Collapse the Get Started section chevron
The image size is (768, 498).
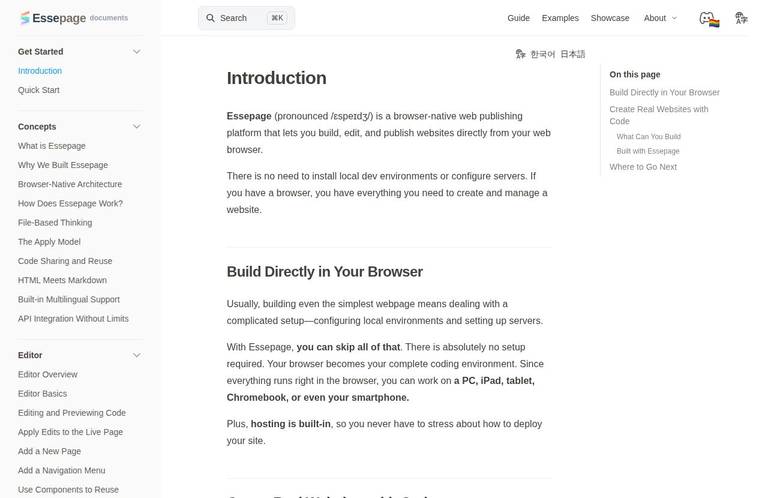(x=137, y=51)
